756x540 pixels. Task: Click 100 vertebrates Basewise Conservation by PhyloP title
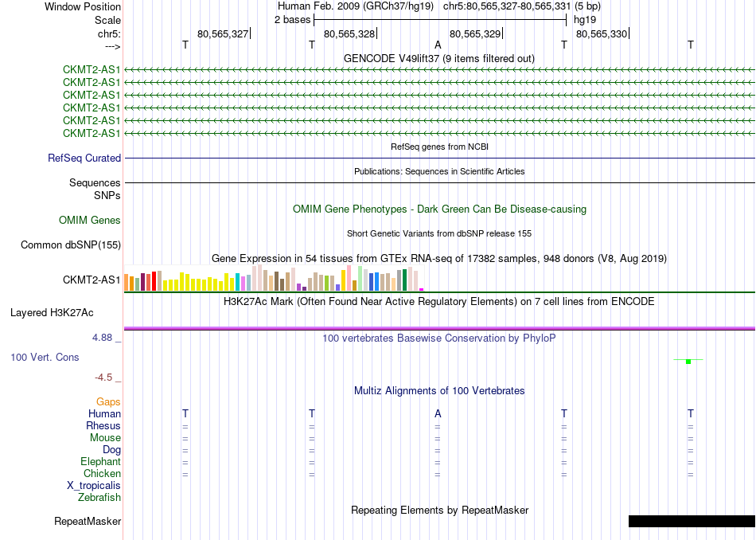tap(439, 338)
